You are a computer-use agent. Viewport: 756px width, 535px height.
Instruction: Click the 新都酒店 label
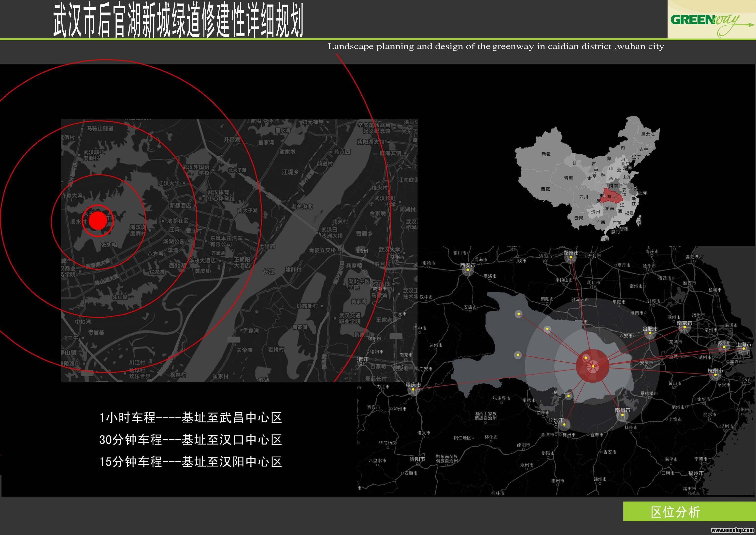(x=180, y=205)
